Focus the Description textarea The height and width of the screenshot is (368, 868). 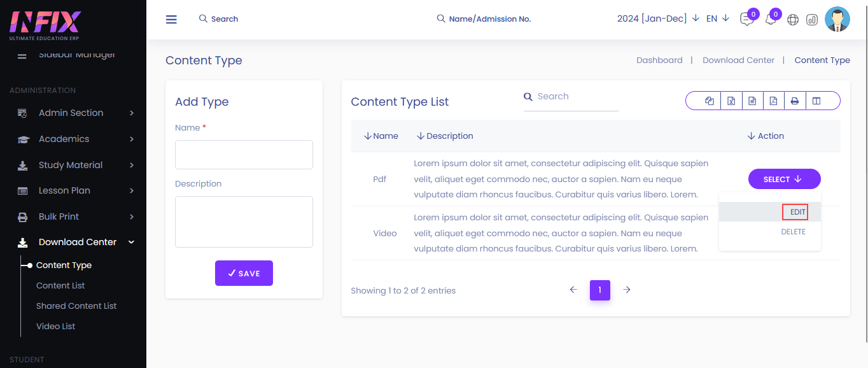click(244, 222)
